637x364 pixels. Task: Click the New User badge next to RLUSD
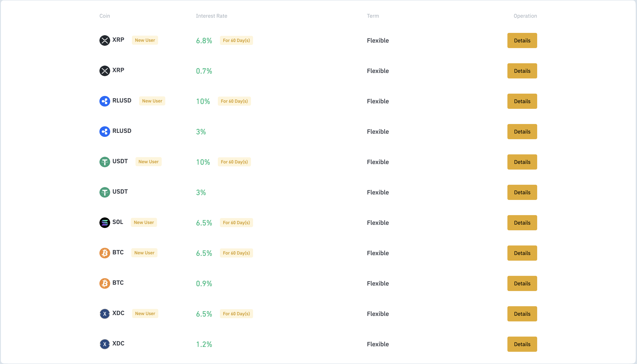pos(152,101)
